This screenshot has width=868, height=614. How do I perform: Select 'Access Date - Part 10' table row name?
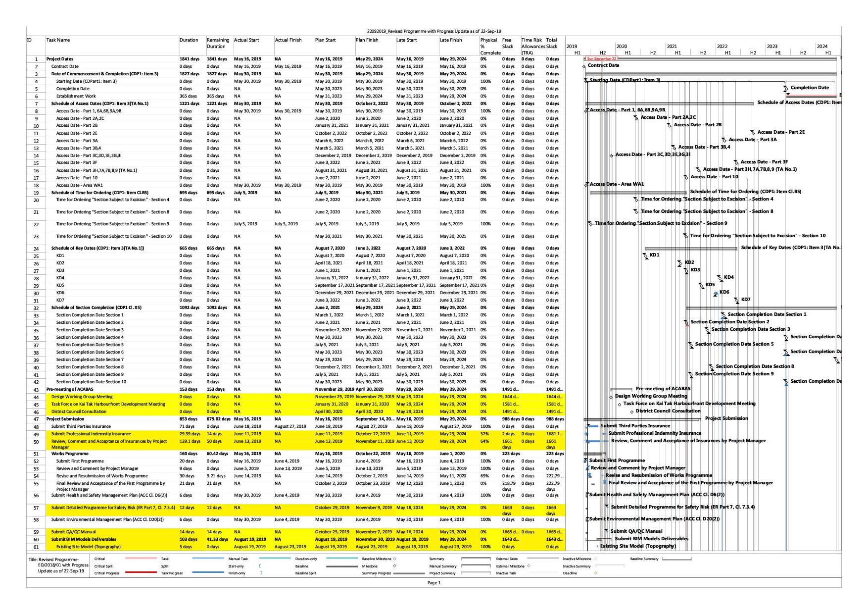[x=77, y=178]
